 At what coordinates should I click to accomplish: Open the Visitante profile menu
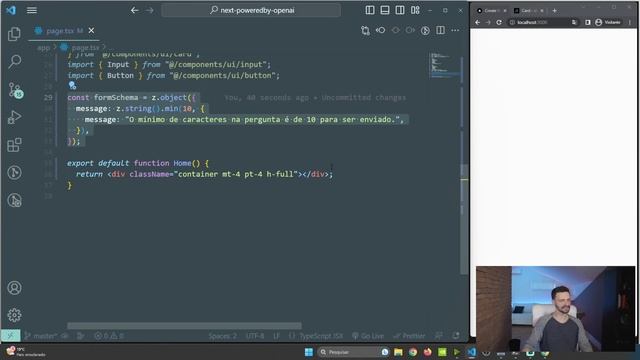608,22
